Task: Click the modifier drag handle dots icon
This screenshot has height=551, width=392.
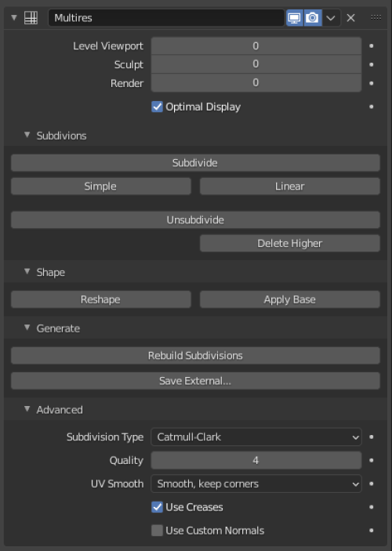Action: [x=376, y=17]
